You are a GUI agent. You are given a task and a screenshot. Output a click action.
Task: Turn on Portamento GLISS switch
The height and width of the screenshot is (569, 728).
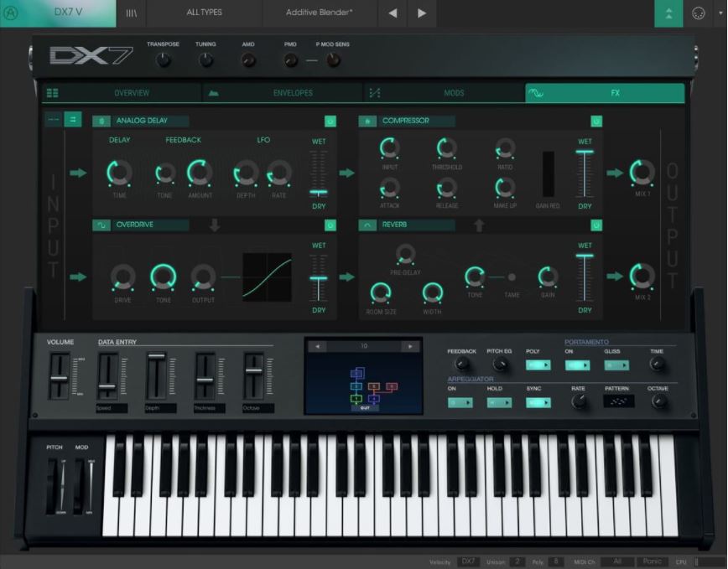pyautogui.click(x=616, y=365)
